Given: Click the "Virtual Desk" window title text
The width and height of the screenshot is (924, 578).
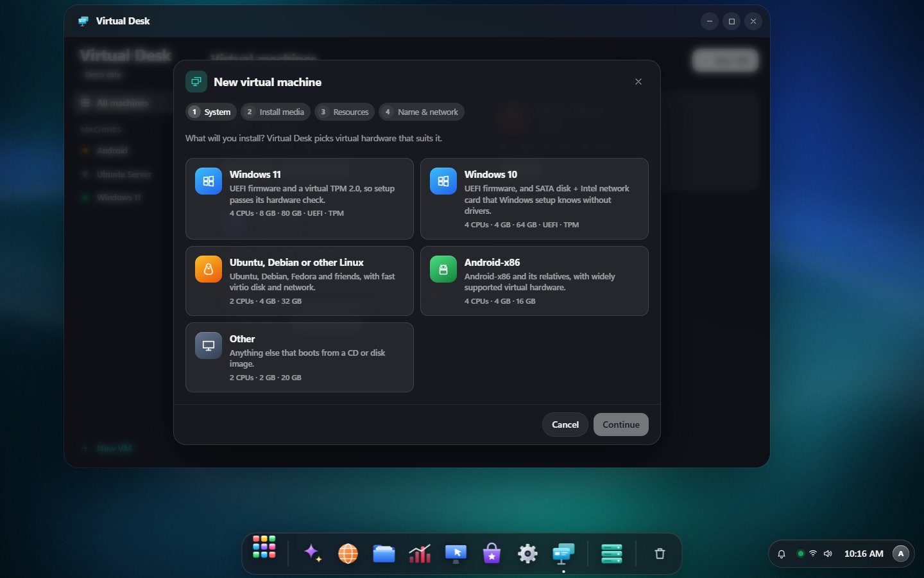Looking at the screenshot, I should pos(123,21).
